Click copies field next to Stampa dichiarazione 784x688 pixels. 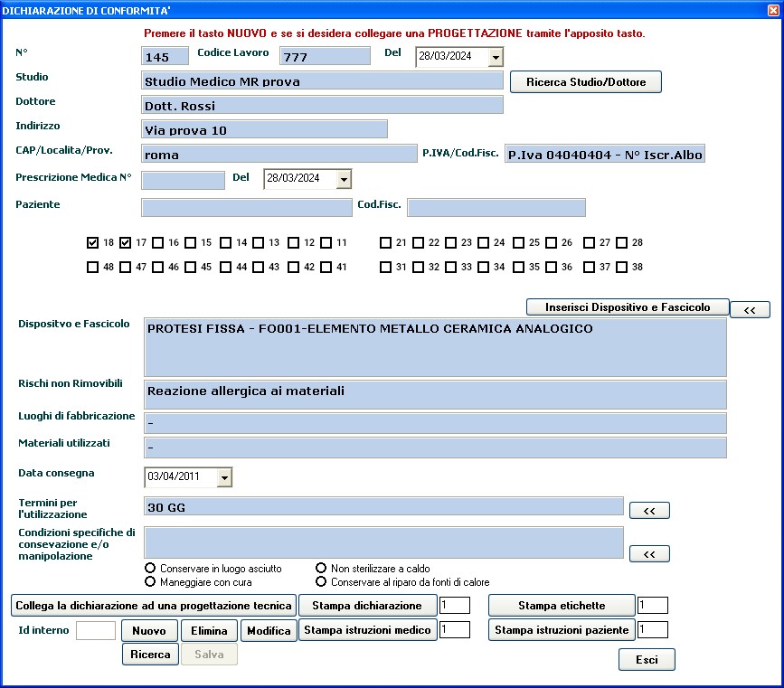coord(455,605)
